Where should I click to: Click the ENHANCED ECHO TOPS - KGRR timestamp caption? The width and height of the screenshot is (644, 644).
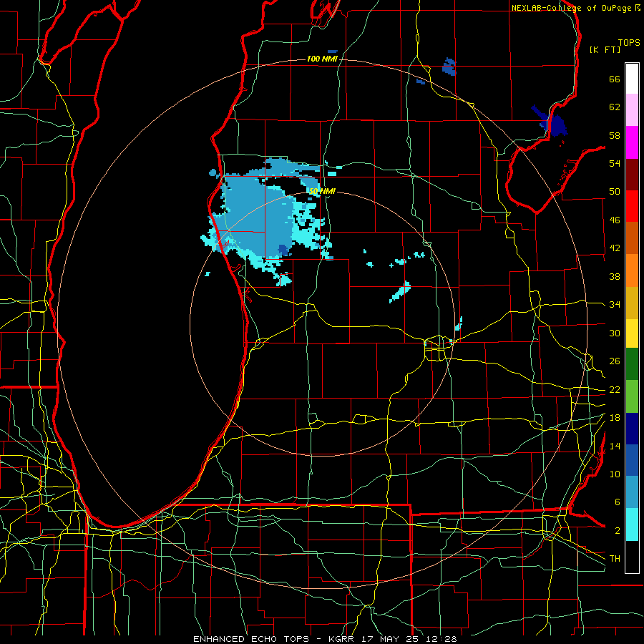325,639
